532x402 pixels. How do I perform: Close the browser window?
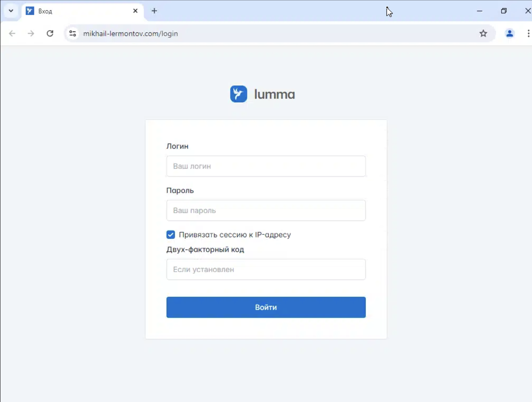(528, 11)
